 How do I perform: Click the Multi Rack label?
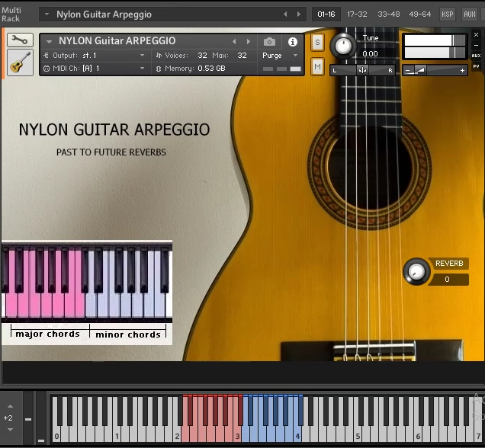[x=11, y=14]
